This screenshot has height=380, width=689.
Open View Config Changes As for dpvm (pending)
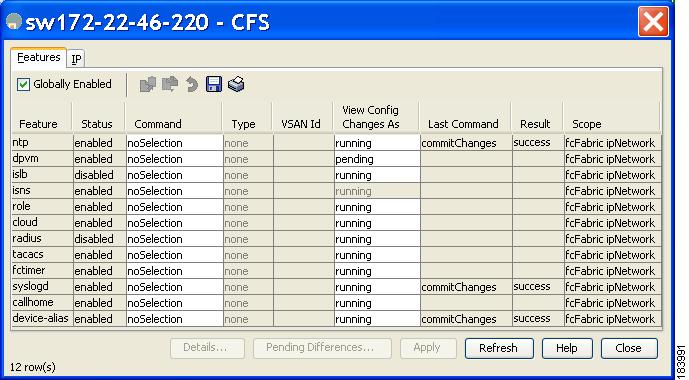coord(377,159)
